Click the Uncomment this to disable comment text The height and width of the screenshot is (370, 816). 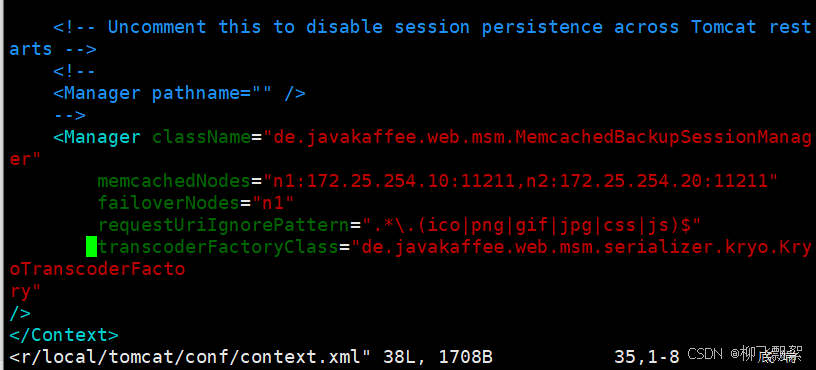point(245,27)
